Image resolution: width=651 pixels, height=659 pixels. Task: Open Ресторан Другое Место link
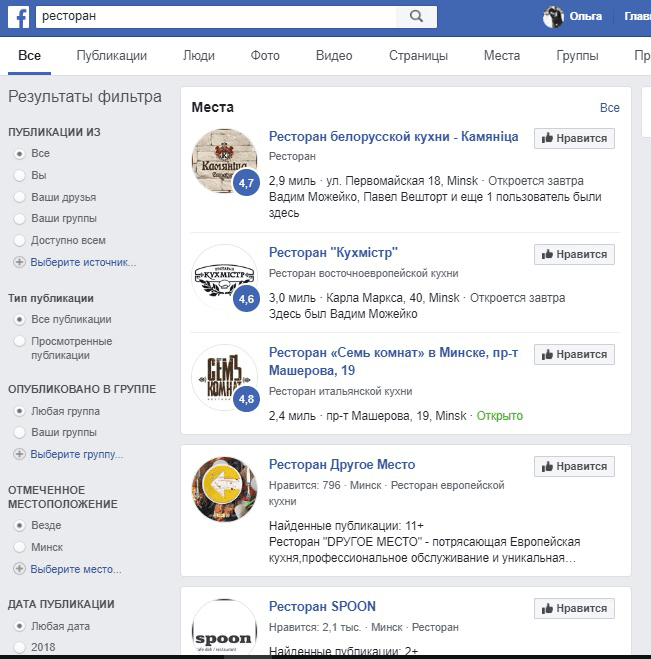[342, 464]
